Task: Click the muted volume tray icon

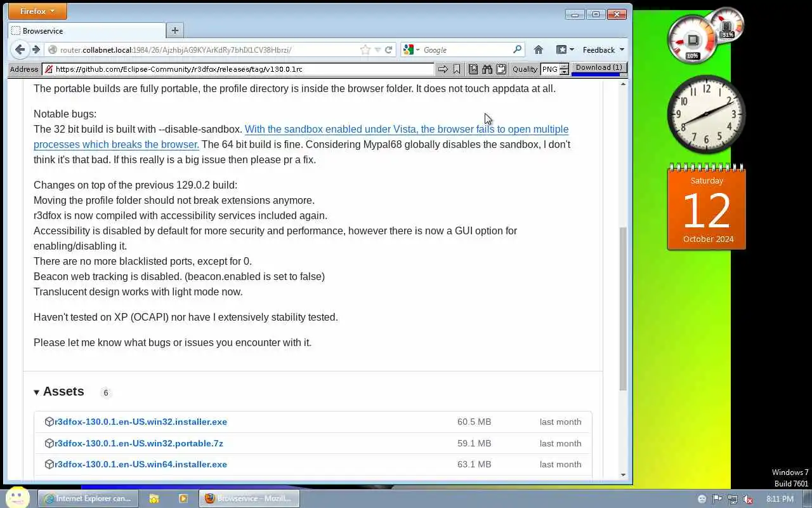Action: coord(748,499)
